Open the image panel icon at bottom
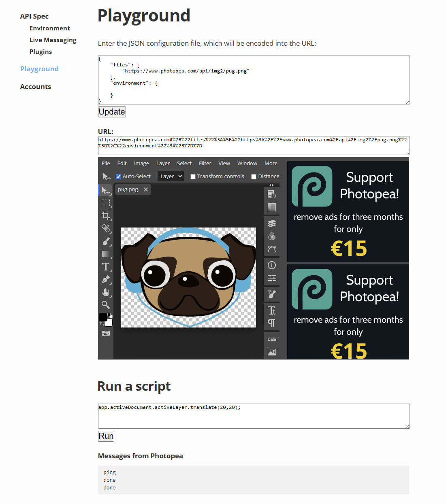 (x=272, y=352)
